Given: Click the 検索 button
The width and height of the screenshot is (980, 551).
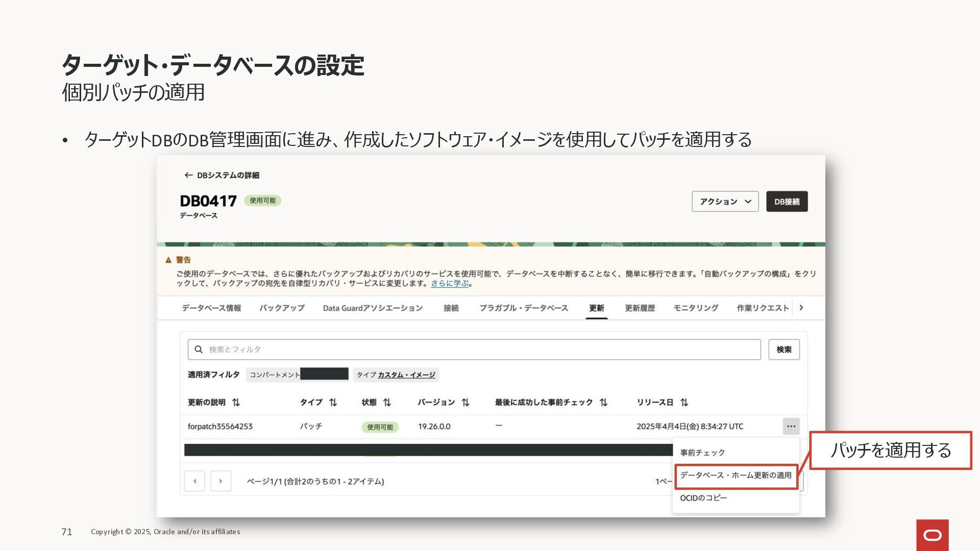Looking at the screenshot, I should tap(784, 349).
